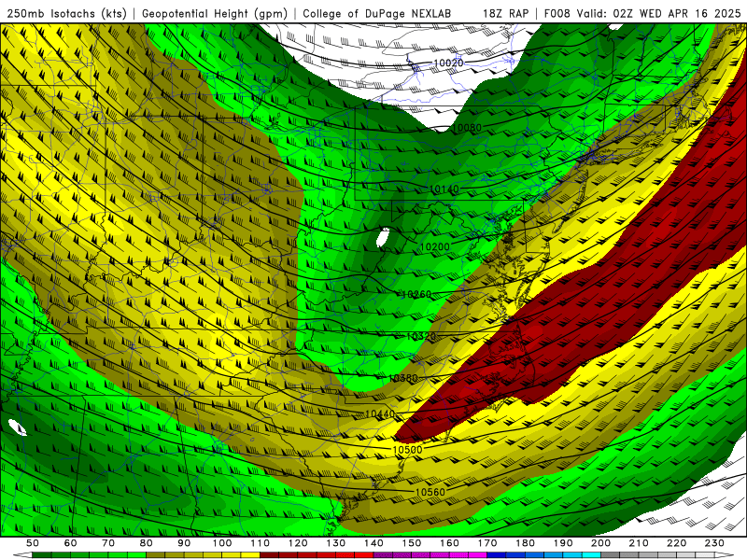
Task: Click the 170 label on the color scale
Action: click(487, 543)
